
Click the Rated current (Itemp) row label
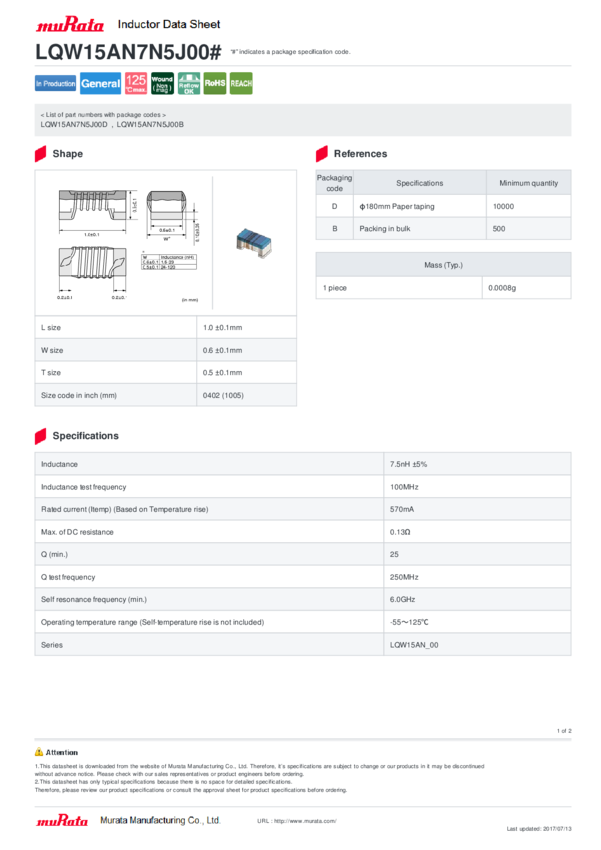coord(125,510)
